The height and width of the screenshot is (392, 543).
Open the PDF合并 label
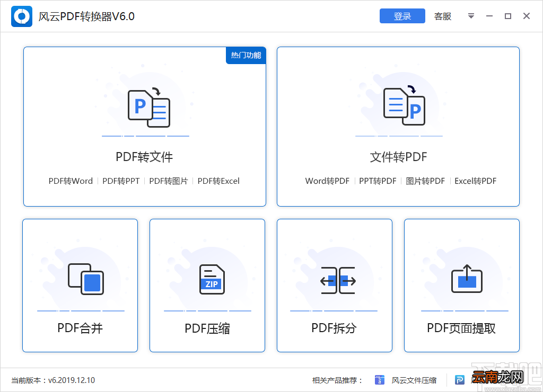pyautogui.click(x=80, y=328)
